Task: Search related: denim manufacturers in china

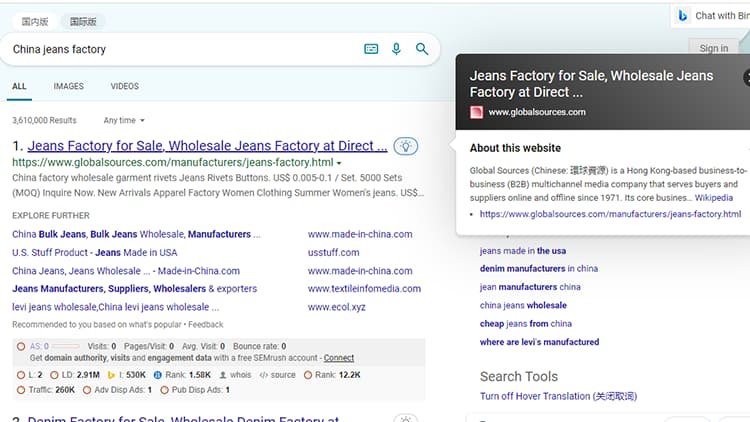Action: point(539,269)
